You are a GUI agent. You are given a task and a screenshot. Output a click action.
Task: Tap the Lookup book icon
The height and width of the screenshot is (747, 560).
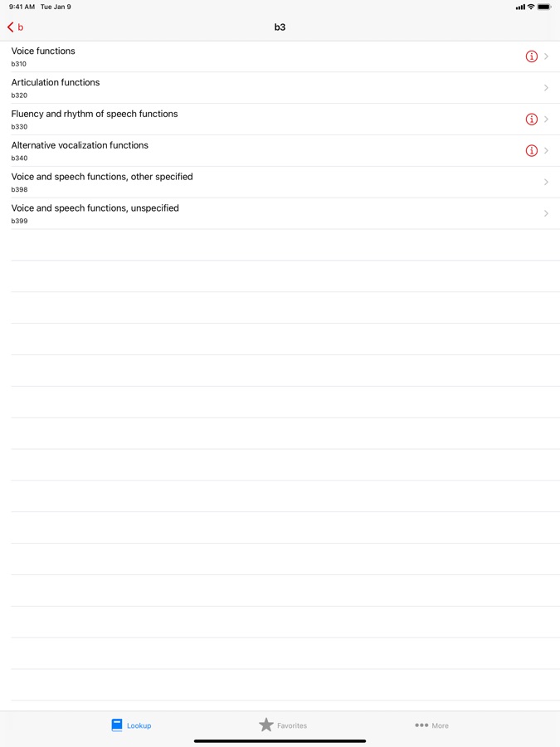[x=117, y=725]
